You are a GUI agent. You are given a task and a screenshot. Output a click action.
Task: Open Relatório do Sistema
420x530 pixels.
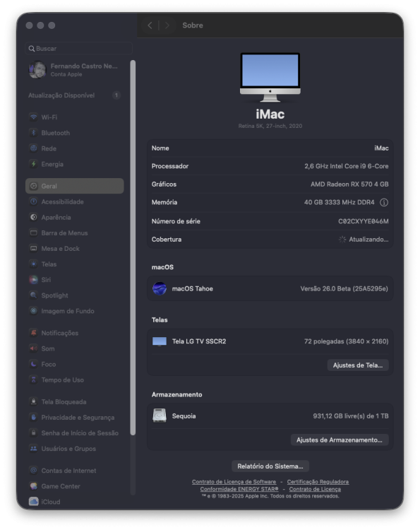pyautogui.click(x=270, y=466)
